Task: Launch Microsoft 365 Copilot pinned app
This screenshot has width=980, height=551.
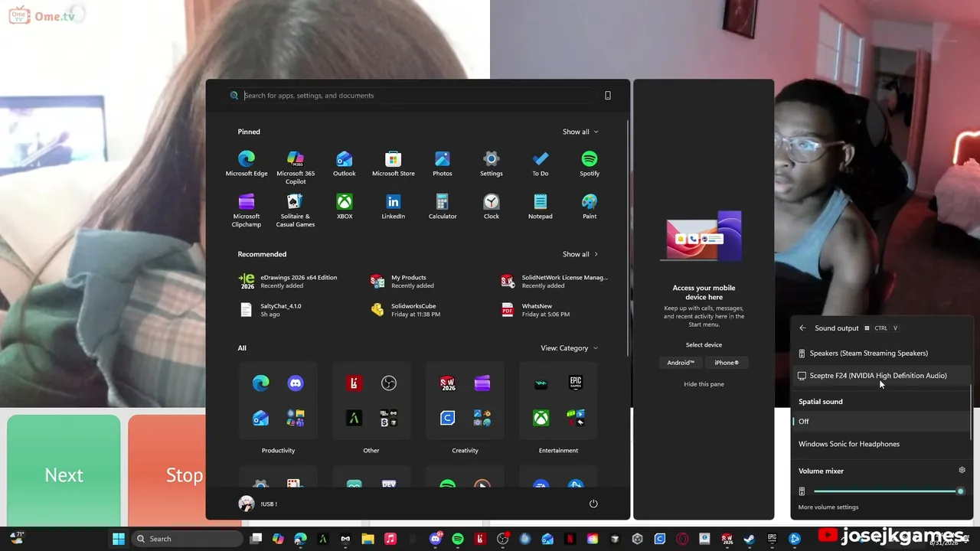Action: tap(296, 168)
